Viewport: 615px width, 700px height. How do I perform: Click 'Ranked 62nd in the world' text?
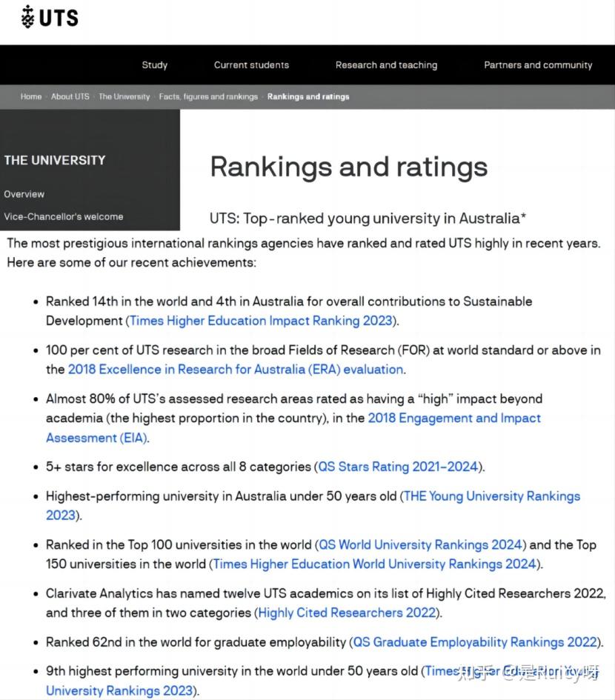(x=119, y=642)
